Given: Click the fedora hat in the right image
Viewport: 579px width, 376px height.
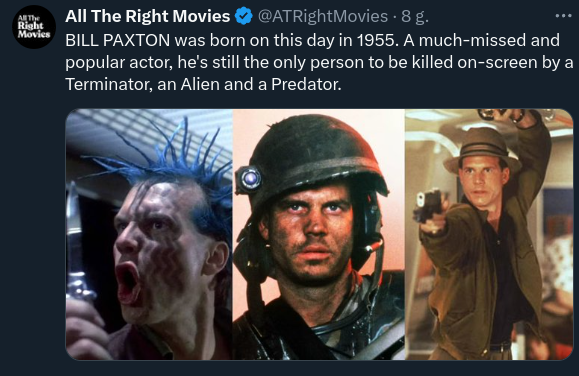Looking at the screenshot, I should [x=482, y=148].
